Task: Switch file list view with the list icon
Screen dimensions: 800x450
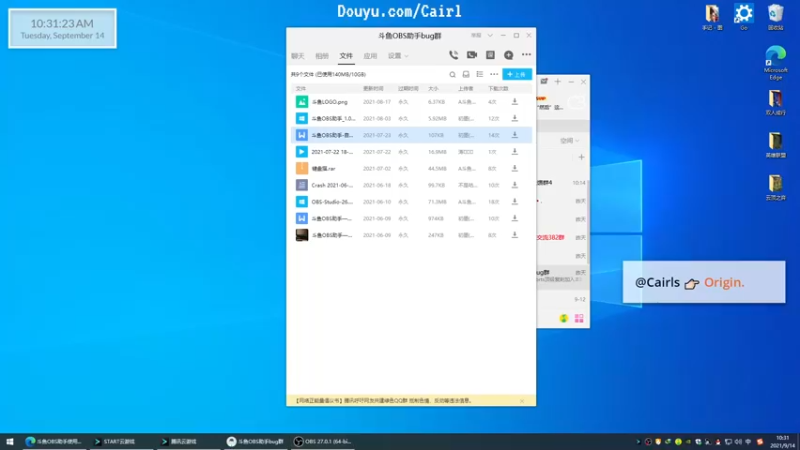Action: [480, 74]
